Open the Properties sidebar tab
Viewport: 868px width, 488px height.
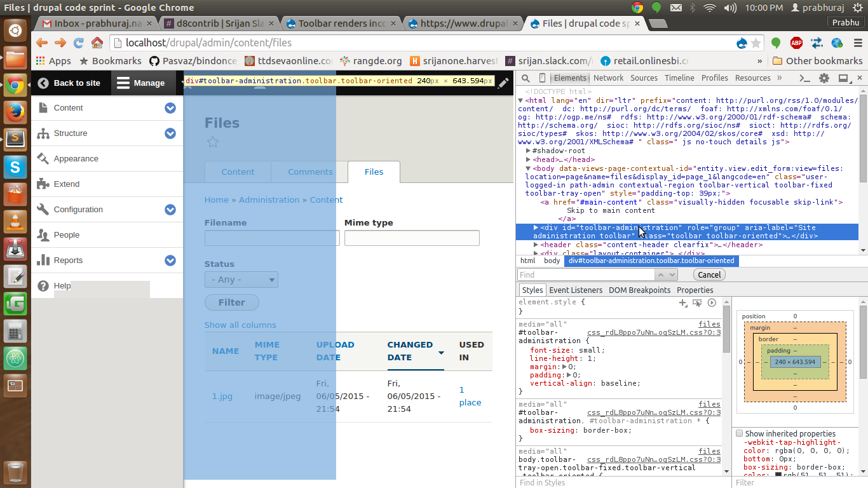[x=695, y=290]
